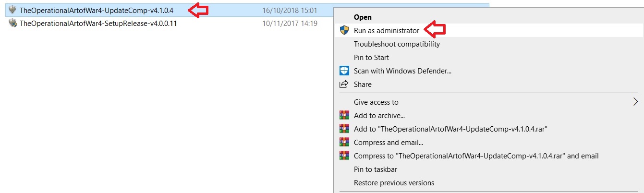Click the Share arrow icon

click(344, 84)
